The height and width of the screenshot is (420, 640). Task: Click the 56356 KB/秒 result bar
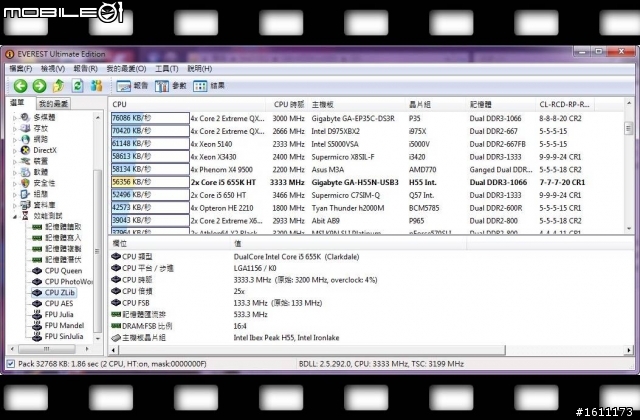(x=150, y=182)
